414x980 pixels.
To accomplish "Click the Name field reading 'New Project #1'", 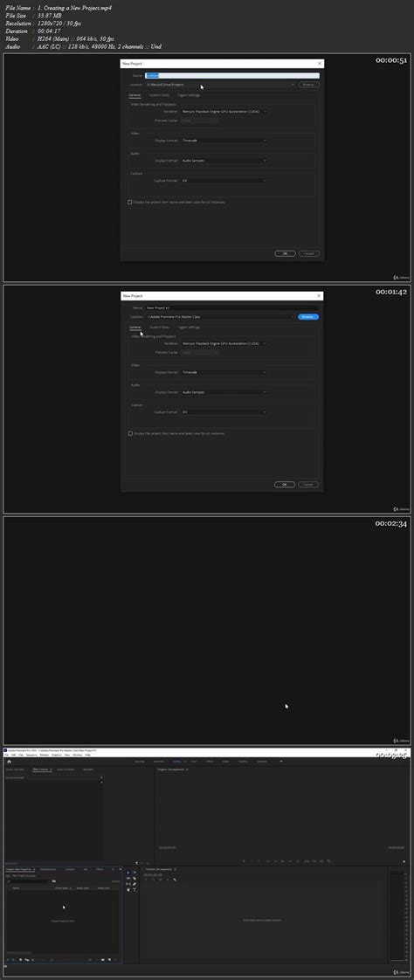I will [x=232, y=308].
